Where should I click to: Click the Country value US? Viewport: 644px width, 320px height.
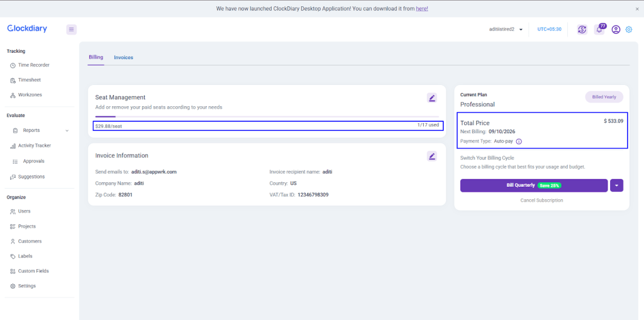293,183
